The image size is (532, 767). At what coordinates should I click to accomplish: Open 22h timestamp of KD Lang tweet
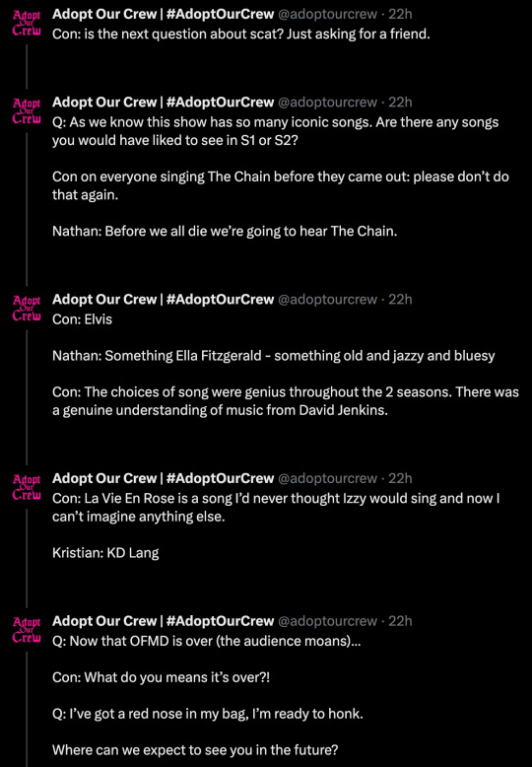click(x=400, y=478)
